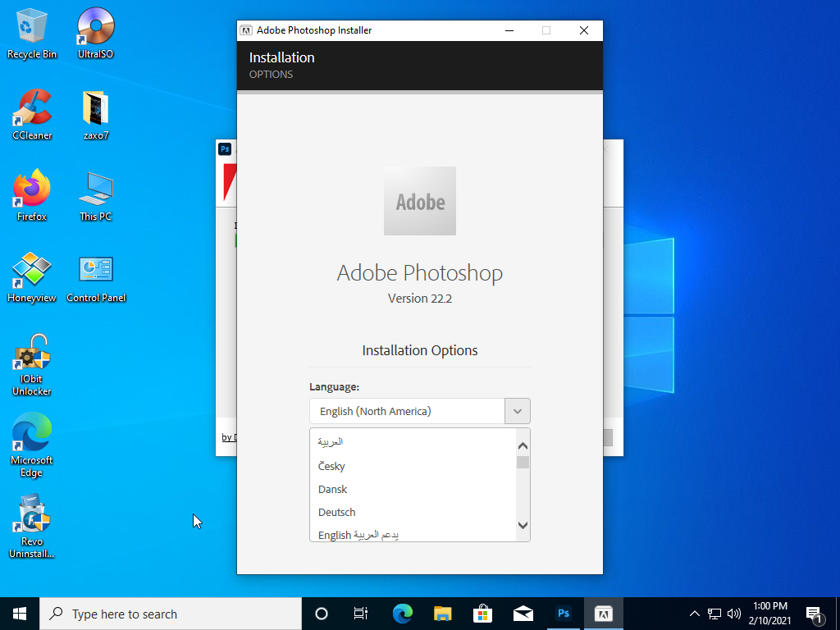Open the Windows Start menu
Viewport: 840px width, 630px height.
pyautogui.click(x=20, y=614)
